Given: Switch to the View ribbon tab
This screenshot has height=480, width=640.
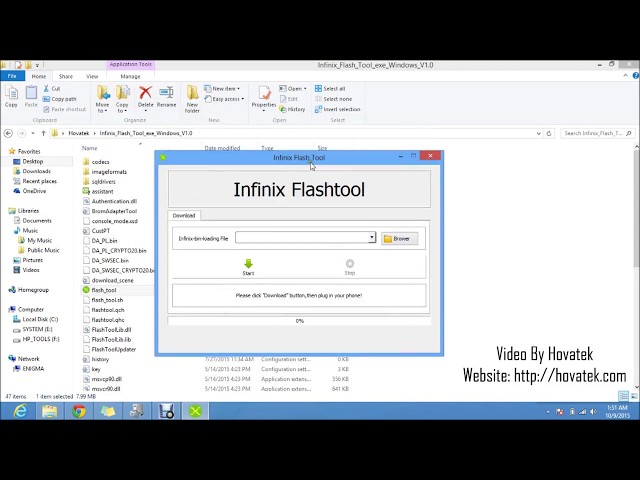Looking at the screenshot, I should click(92, 76).
